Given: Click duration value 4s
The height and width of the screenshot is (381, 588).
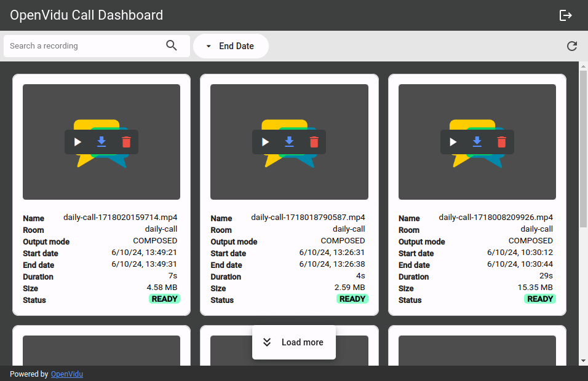Looking at the screenshot, I should [360, 276].
